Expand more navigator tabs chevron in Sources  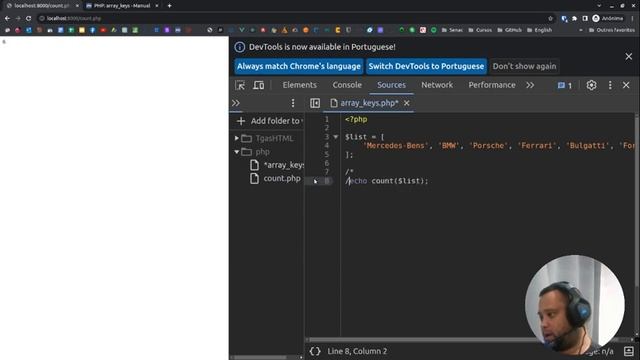tap(236, 103)
